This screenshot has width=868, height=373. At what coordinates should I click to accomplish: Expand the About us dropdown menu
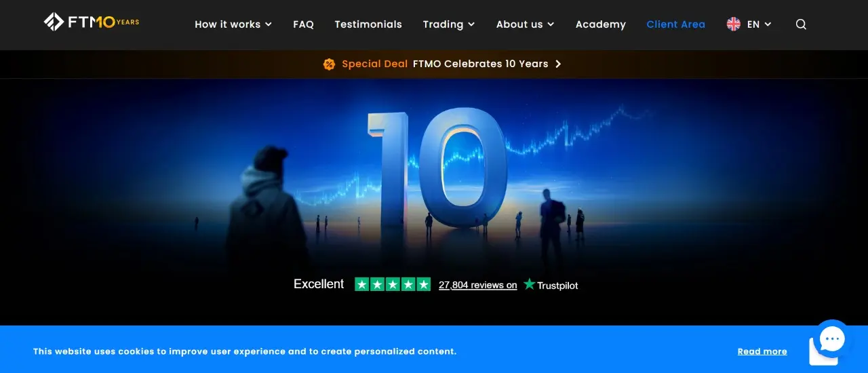coord(525,24)
